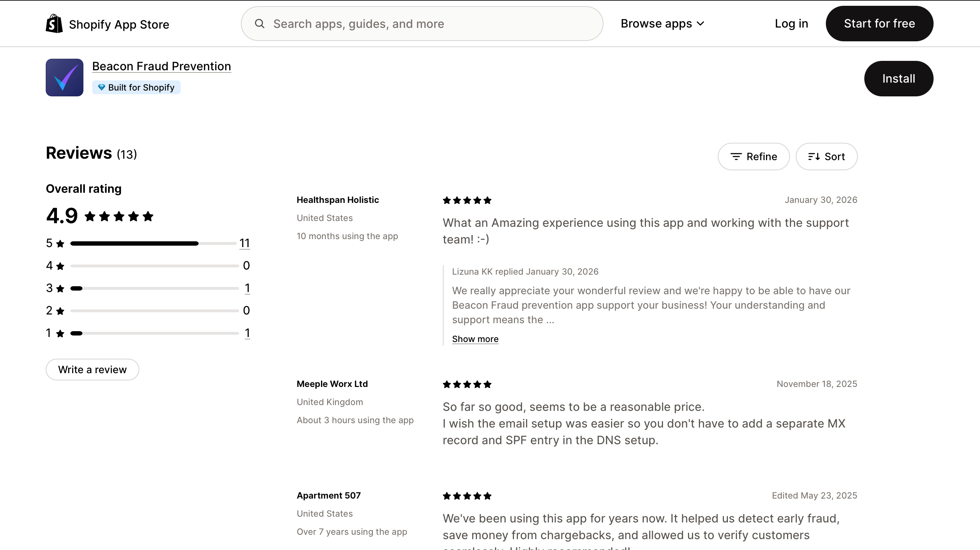Install the Beacon Fraud Prevention app
980x550 pixels.
tap(898, 79)
